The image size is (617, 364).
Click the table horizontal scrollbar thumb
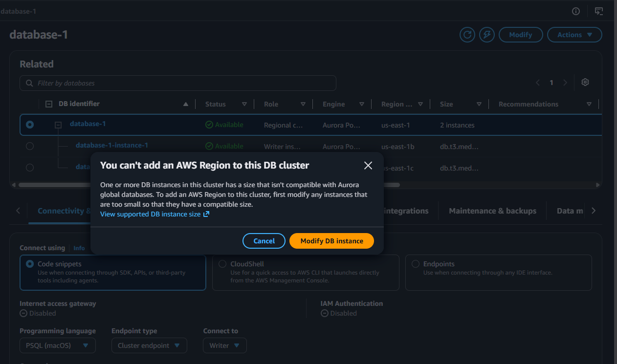pos(209,185)
